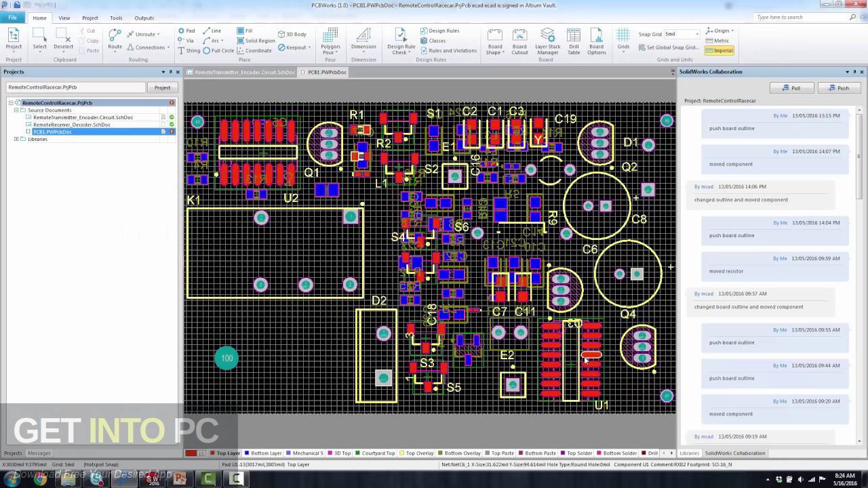Switch to the Outputs ribbon tab
The width and height of the screenshot is (868, 488).
point(144,18)
